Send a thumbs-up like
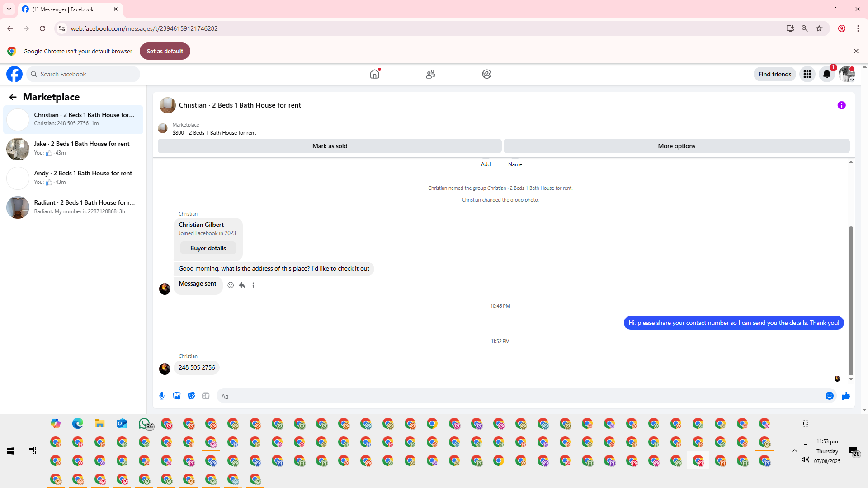 [x=846, y=396]
